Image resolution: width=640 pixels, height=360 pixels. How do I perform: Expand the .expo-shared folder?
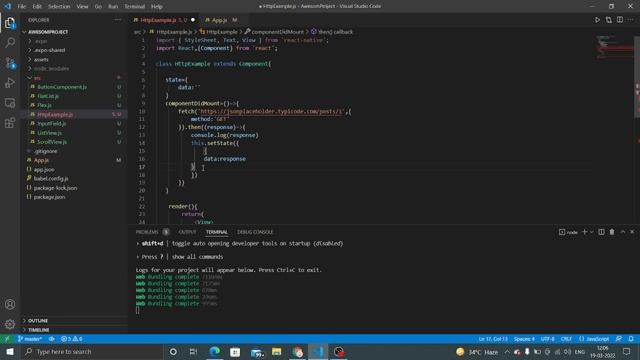coord(49,50)
